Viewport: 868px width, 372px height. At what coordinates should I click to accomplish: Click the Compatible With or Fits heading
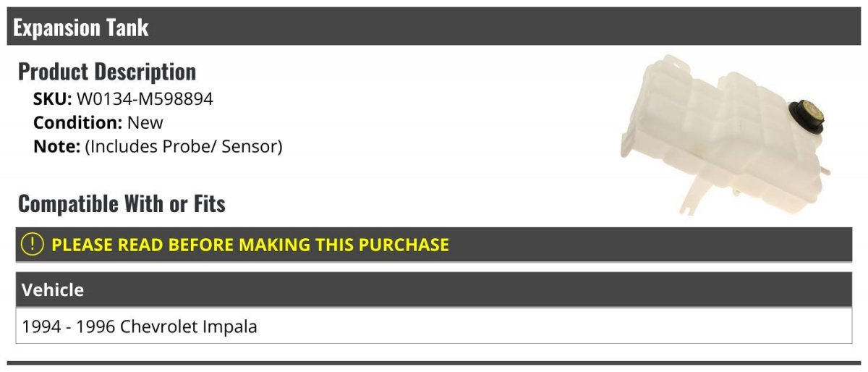click(x=122, y=204)
